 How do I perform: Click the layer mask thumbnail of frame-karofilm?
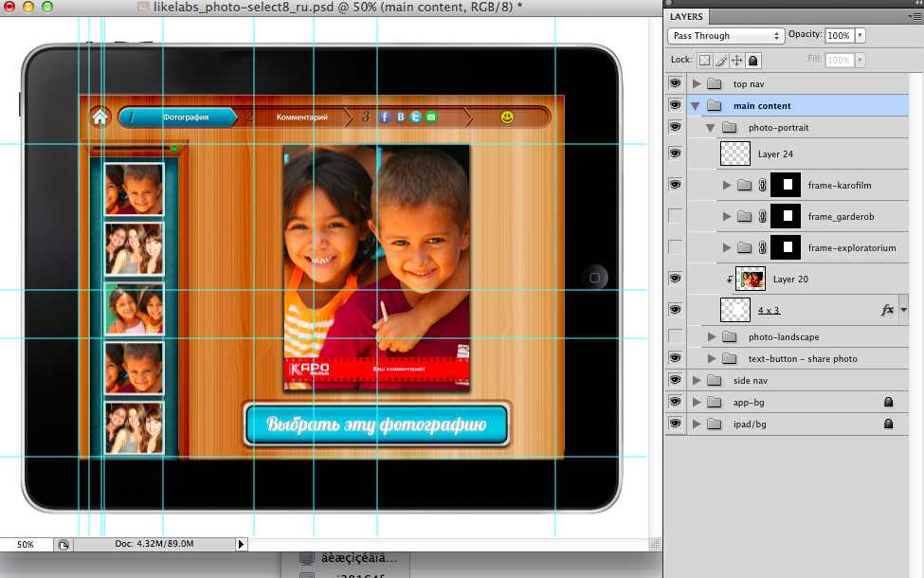point(787,186)
